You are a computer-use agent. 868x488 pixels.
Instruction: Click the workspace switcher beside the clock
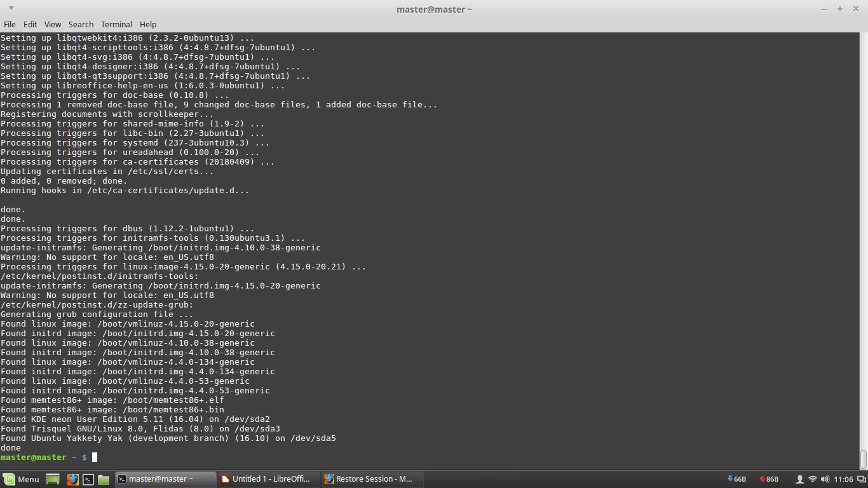point(861,479)
